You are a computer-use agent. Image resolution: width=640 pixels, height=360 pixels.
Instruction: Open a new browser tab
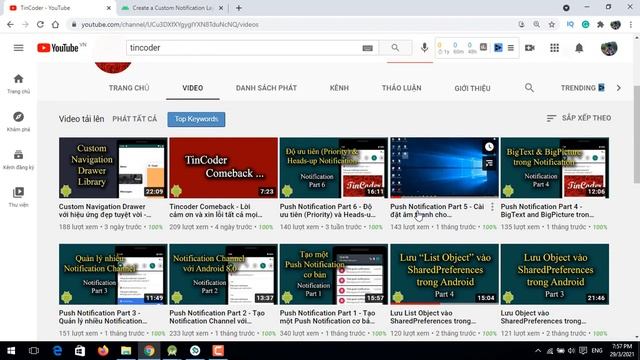pyautogui.click(x=239, y=8)
